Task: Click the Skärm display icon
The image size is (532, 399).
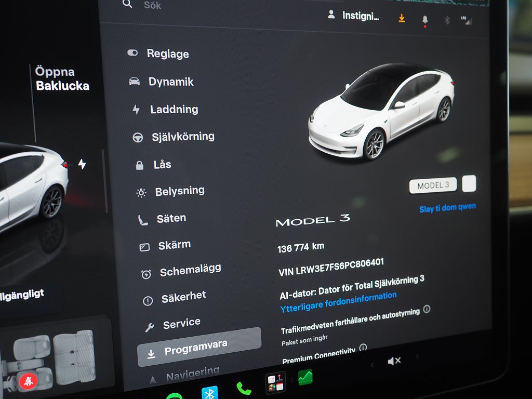Action: 144,247
